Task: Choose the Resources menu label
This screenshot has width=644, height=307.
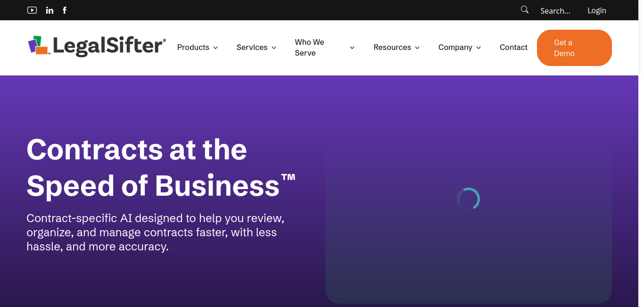Action: click(392, 47)
